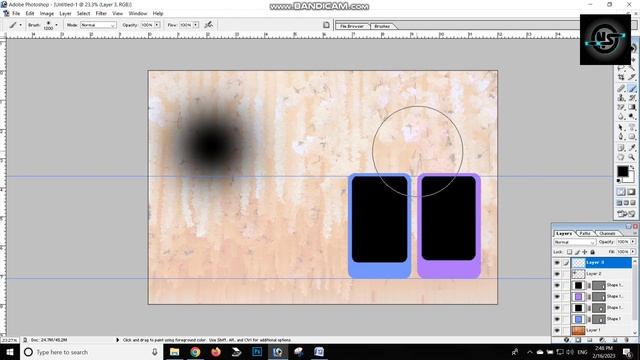Toggle lock position
640x360 pixels.
coord(585,252)
